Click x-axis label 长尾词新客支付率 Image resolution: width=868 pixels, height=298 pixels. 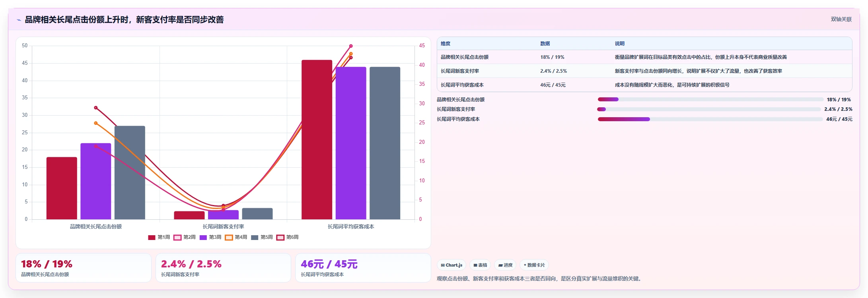click(223, 226)
